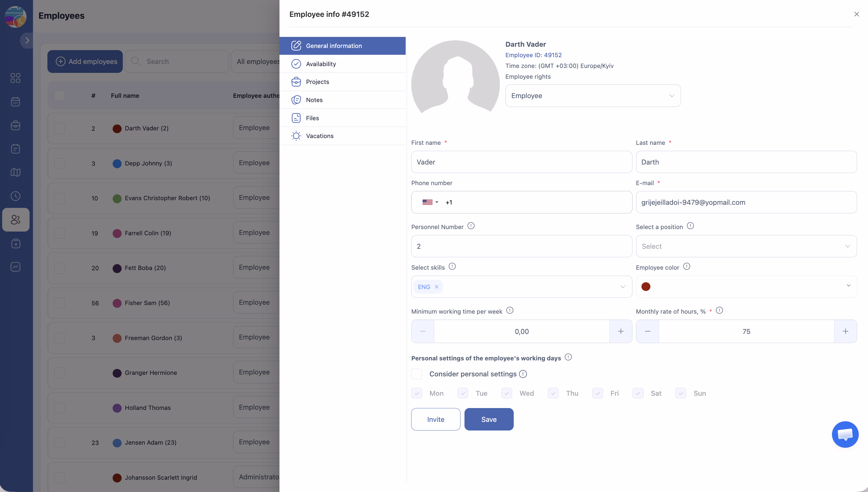This screenshot has width=868, height=492.
Task: Open the Select a position dropdown
Action: (746, 246)
